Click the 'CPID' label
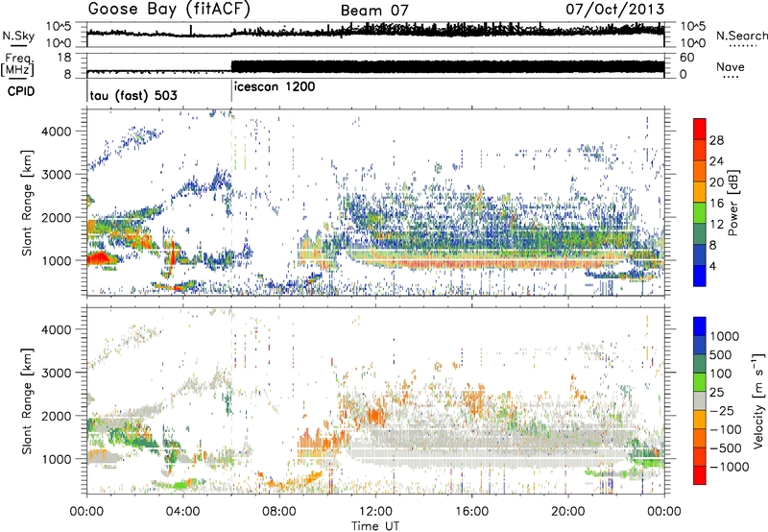Image resolution: width=768 pixels, height=532 pixels. 21,91
